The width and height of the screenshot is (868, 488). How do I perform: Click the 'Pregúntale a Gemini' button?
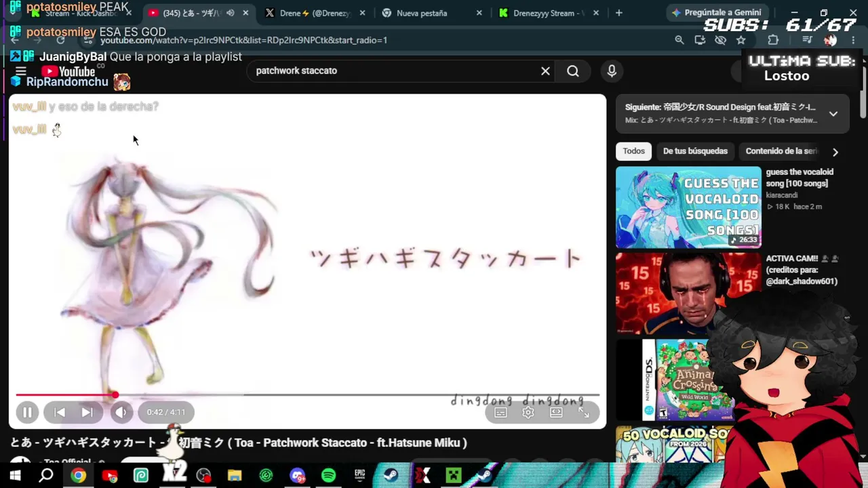click(x=717, y=12)
